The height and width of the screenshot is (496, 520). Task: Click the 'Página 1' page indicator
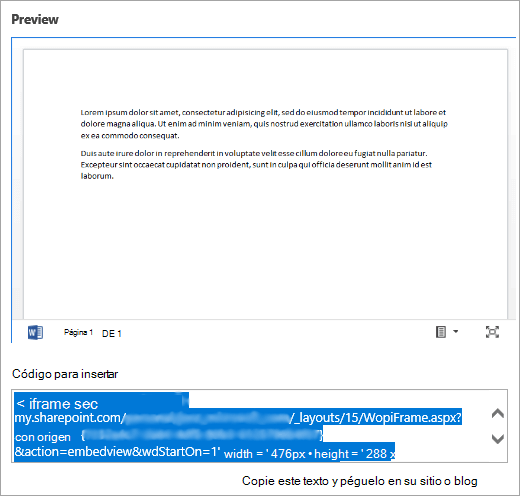click(78, 332)
